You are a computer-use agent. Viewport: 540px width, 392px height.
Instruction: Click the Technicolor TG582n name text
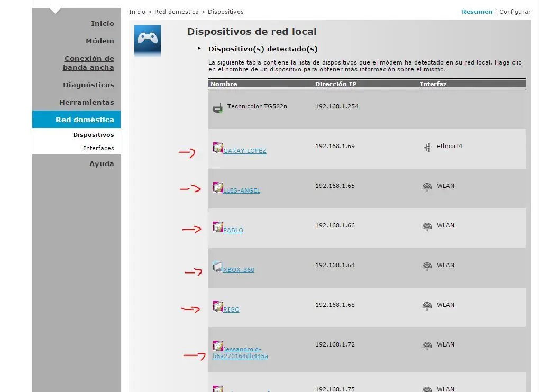[x=257, y=106]
